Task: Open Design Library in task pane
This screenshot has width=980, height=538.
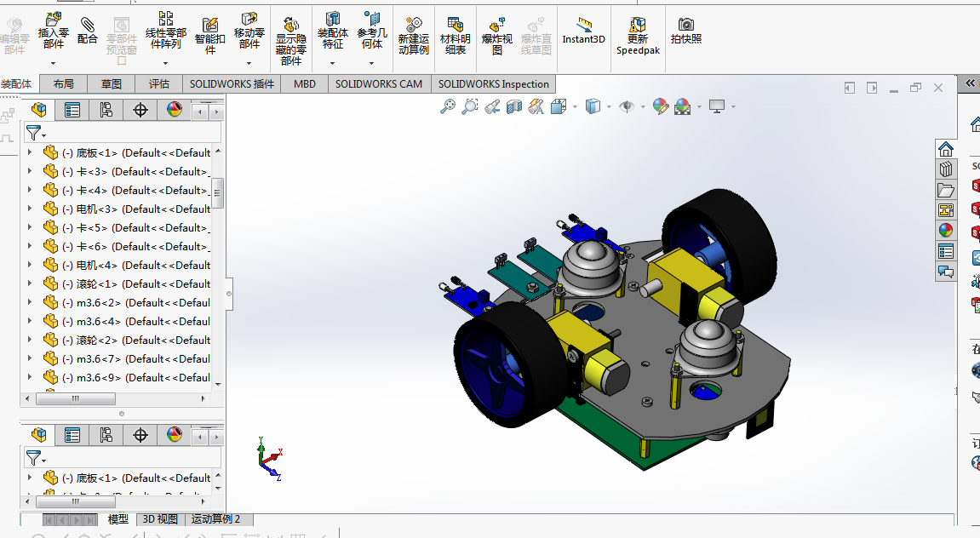Action: pyautogui.click(x=946, y=169)
